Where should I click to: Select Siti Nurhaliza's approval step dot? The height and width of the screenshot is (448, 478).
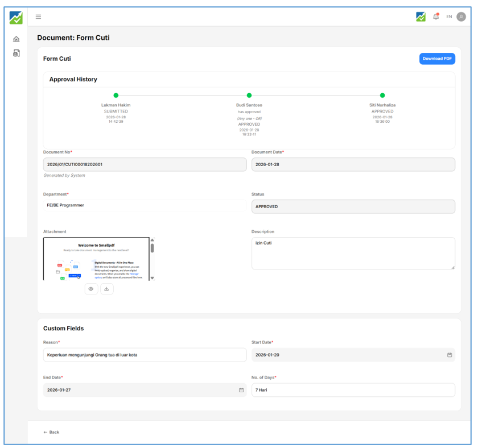pos(382,96)
